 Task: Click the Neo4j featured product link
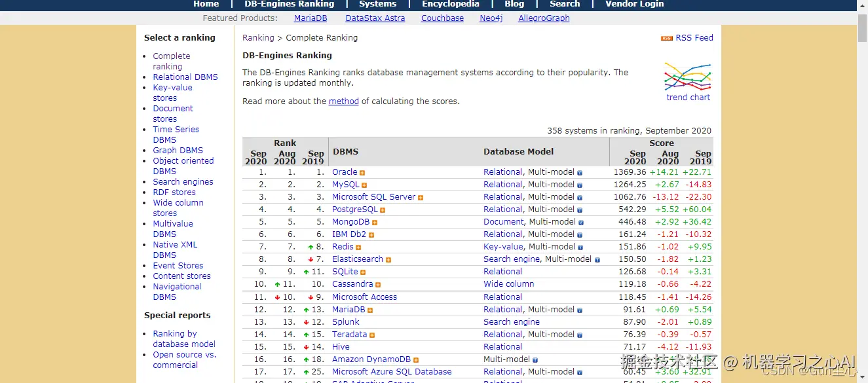[x=491, y=18]
